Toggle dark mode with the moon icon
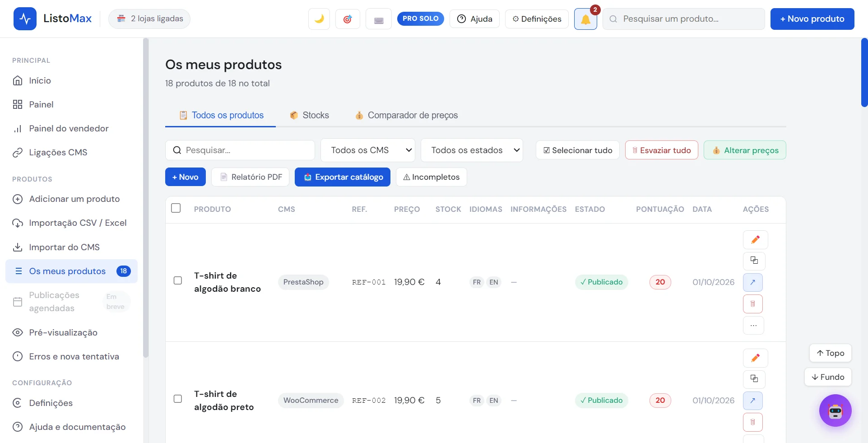 [x=319, y=19]
